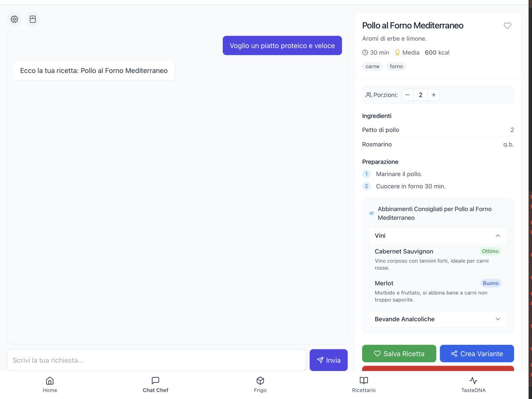Go to the Ricettario section

pyautogui.click(x=363, y=385)
